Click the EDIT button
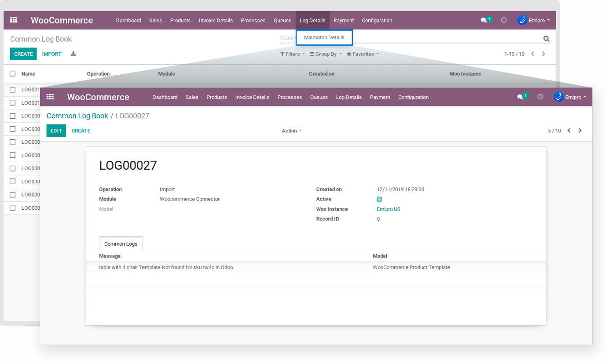 coord(56,131)
